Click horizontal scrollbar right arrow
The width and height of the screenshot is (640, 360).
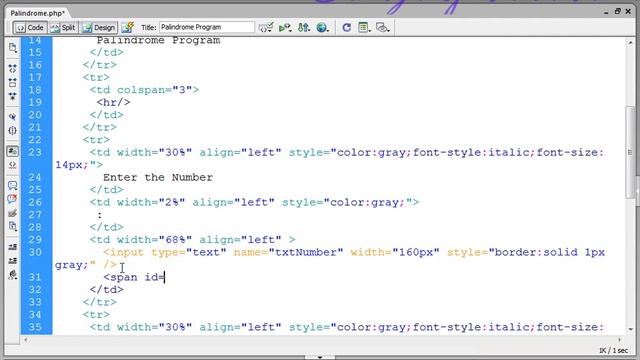coord(619,340)
